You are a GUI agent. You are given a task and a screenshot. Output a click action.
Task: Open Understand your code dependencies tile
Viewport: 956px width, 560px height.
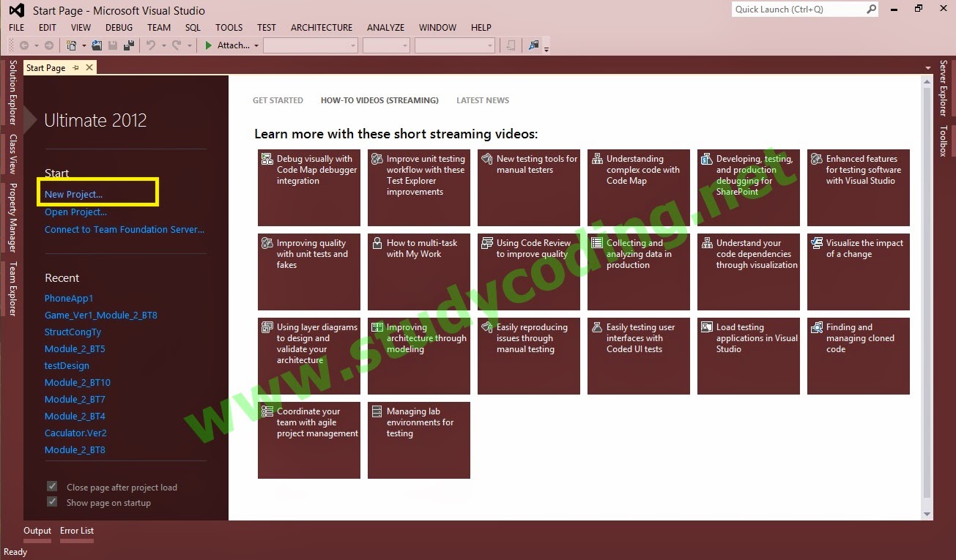coord(749,272)
